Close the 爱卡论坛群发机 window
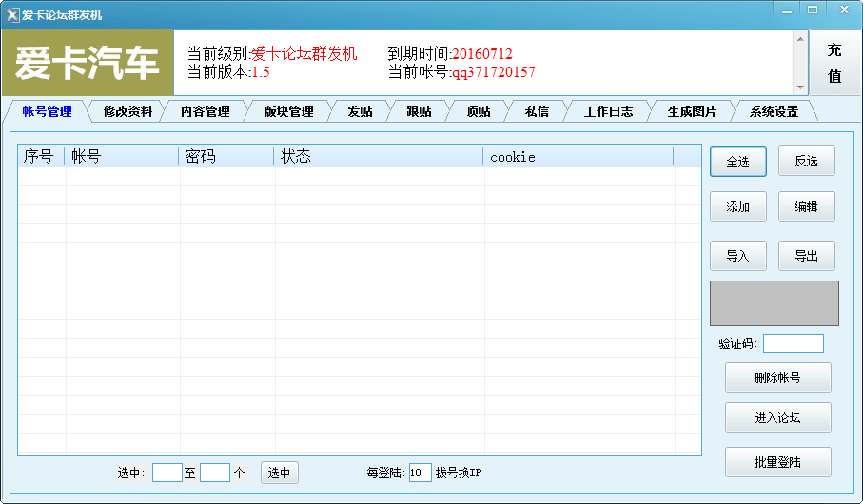 [x=844, y=10]
